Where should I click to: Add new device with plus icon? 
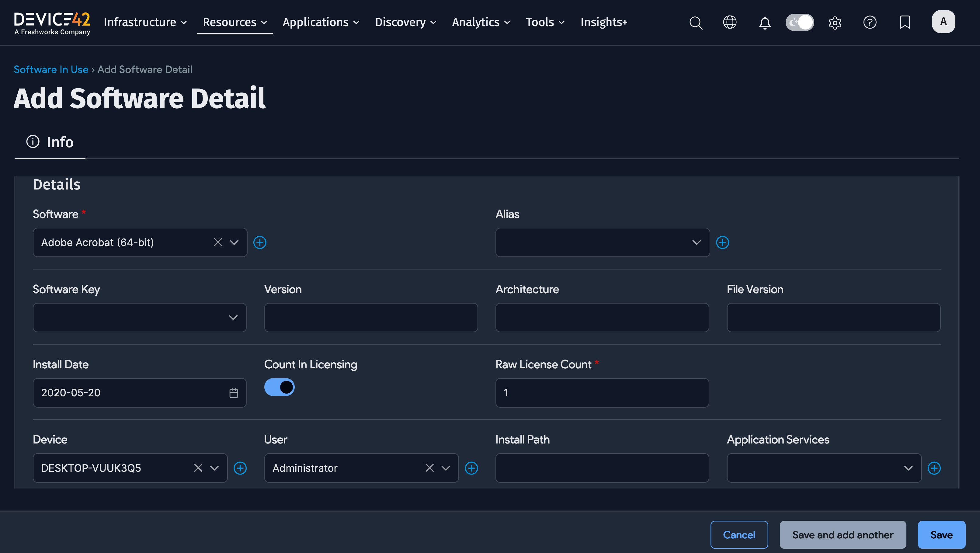pos(240,468)
